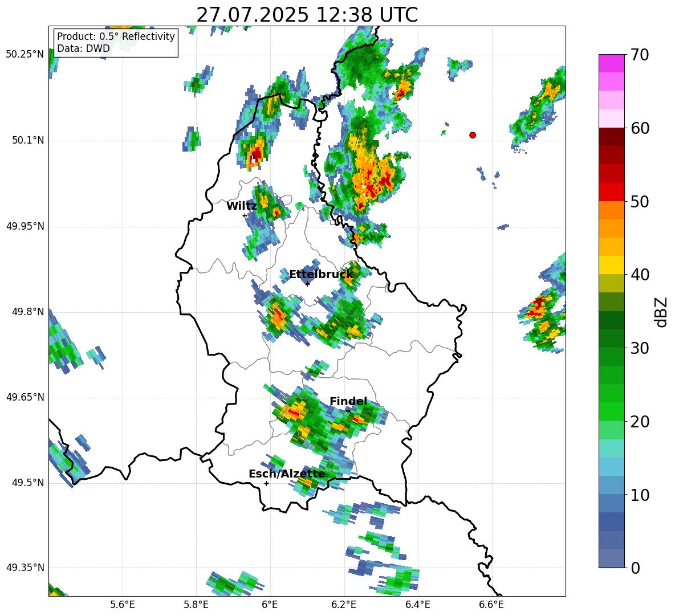The image size is (675, 616).
Task: Click the Findel location label
Action: [348, 401]
